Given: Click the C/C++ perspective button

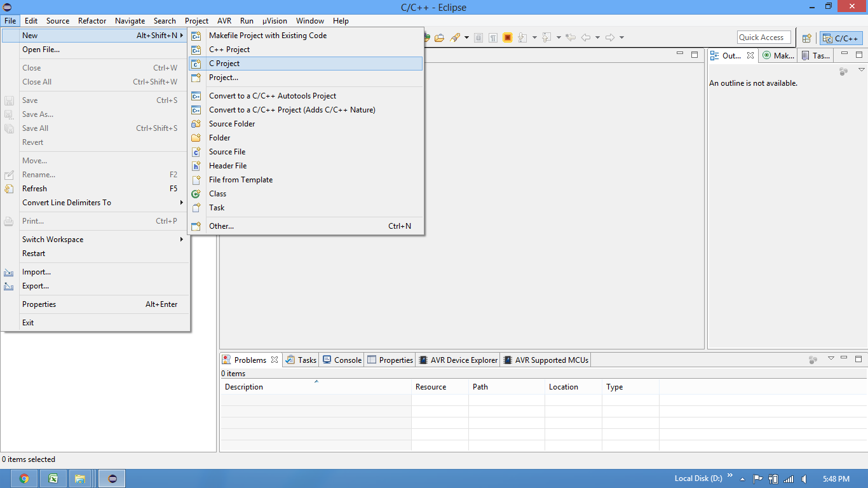Looking at the screenshot, I should [841, 38].
